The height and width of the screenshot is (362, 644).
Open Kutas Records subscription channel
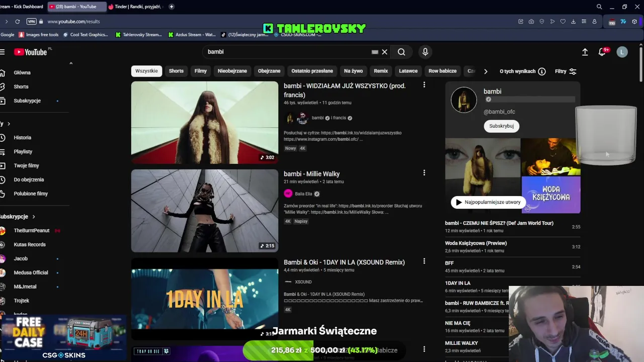tap(29, 244)
